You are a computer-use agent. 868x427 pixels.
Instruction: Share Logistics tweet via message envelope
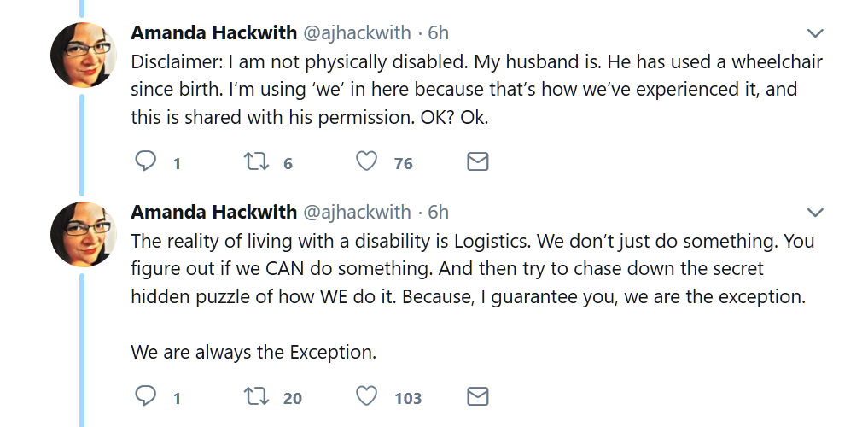(x=478, y=397)
